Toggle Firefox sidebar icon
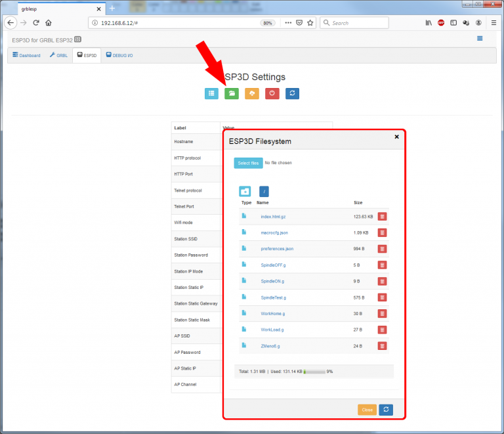The image size is (504, 434). coord(453,23)
